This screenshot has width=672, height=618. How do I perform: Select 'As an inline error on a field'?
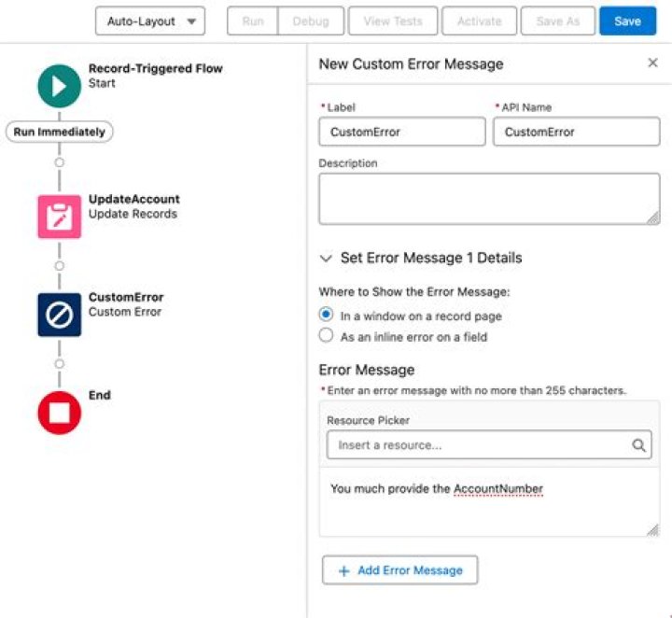326,335
